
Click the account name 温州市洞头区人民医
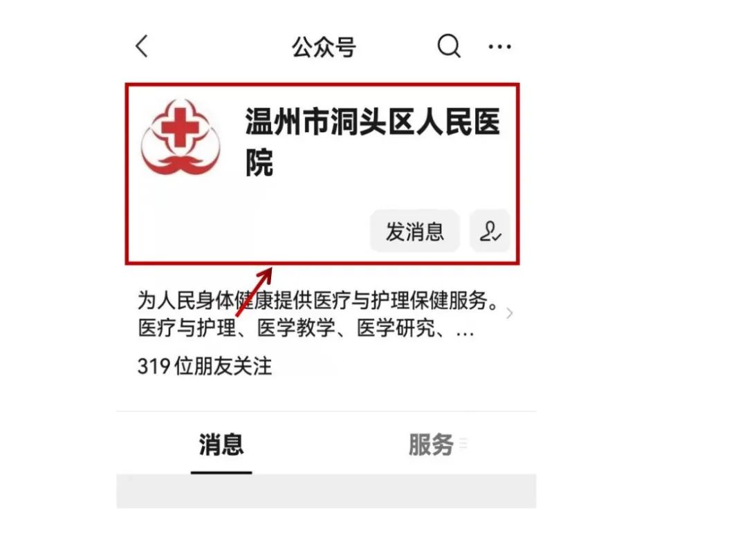(x=373, y=122)
